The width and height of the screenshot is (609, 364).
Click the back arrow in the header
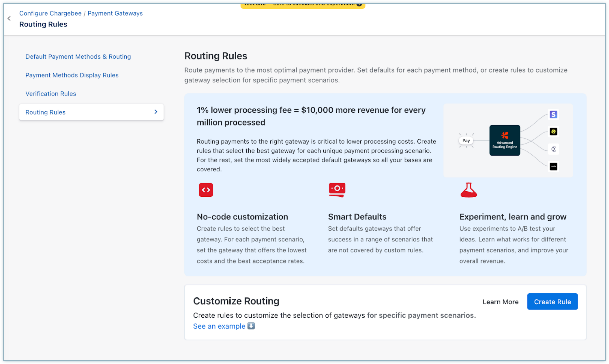9,18
